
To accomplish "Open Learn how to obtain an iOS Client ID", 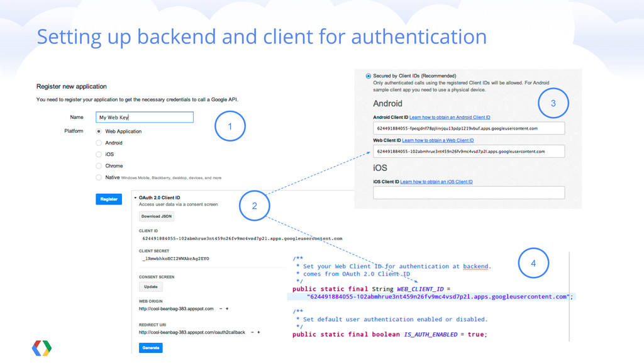I will 436,182.
